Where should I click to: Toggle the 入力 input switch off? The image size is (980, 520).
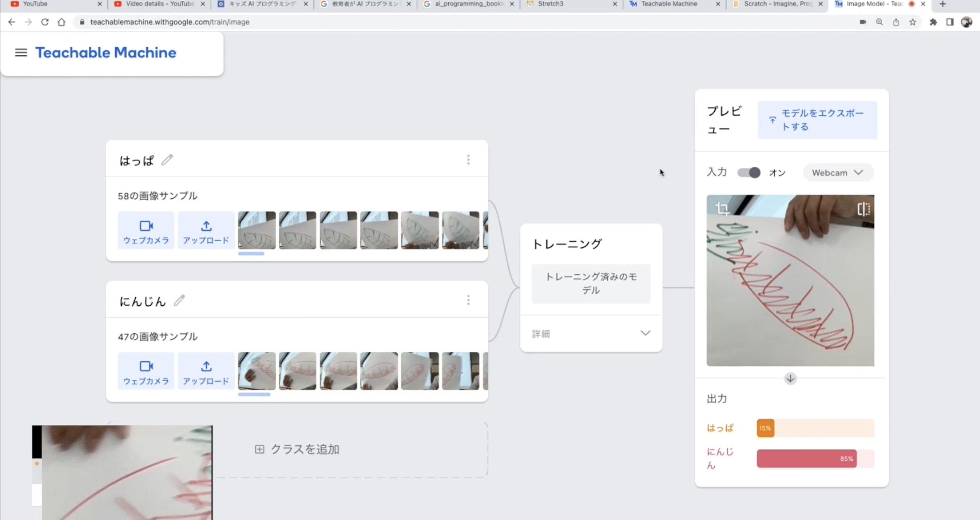click(x=749, y=172)
